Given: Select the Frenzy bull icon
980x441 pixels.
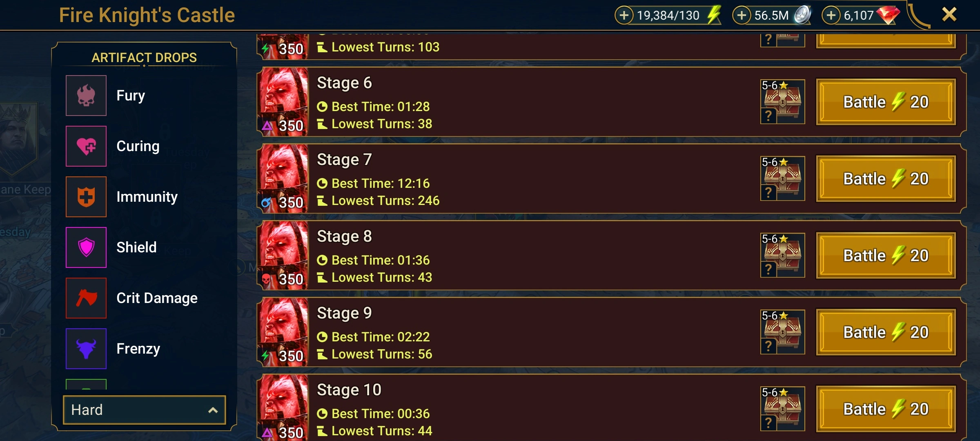Looking at the screenshot, I should 86,349.
